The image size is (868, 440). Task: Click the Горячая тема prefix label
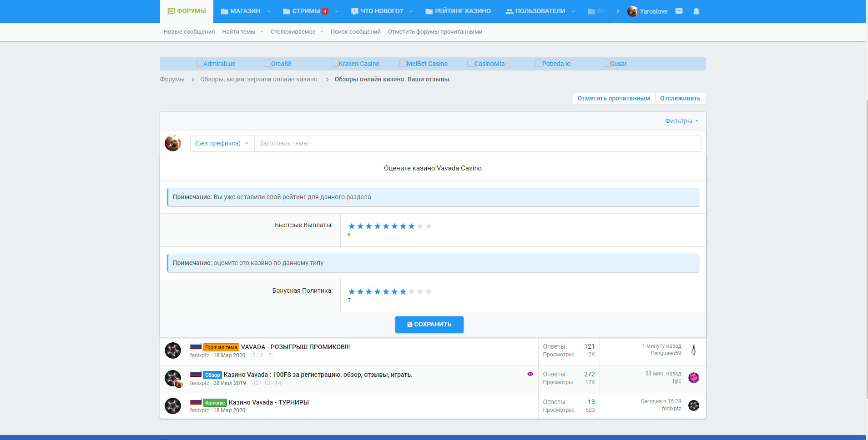(221, 347)
